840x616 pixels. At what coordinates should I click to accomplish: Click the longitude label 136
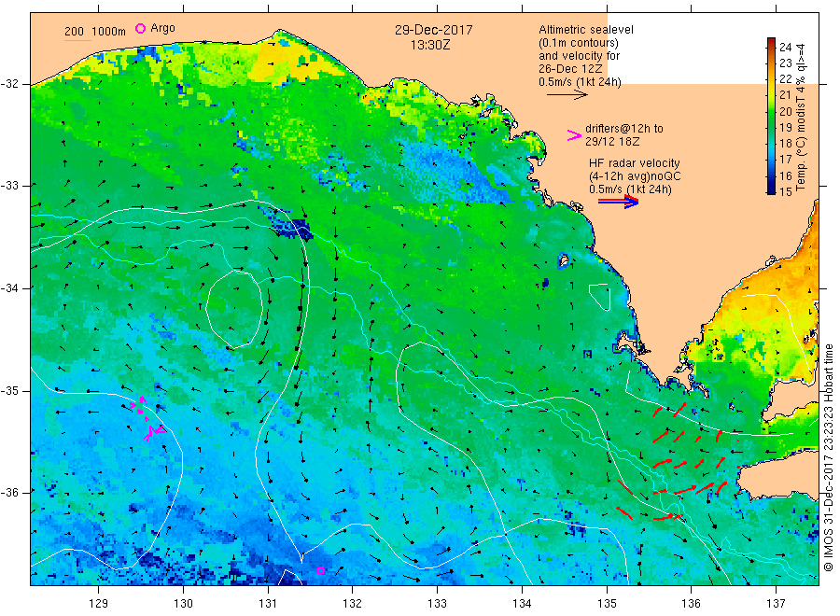coord(691,604)
